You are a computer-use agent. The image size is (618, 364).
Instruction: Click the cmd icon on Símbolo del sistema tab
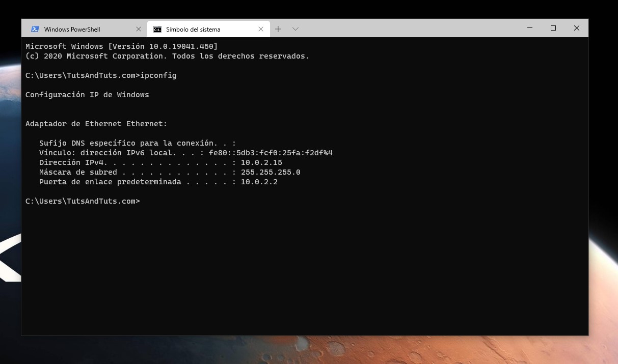(157, 29)
